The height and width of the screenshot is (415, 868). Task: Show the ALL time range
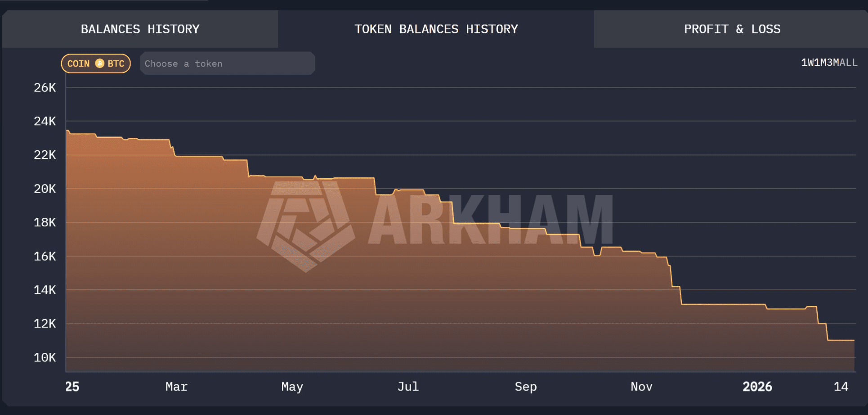tap(848, 63)
